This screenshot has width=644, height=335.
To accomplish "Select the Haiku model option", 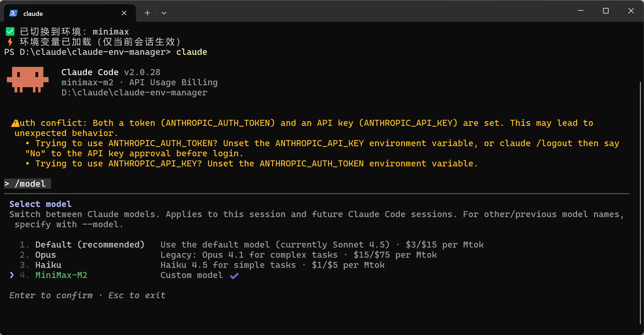I will [48, 265].
